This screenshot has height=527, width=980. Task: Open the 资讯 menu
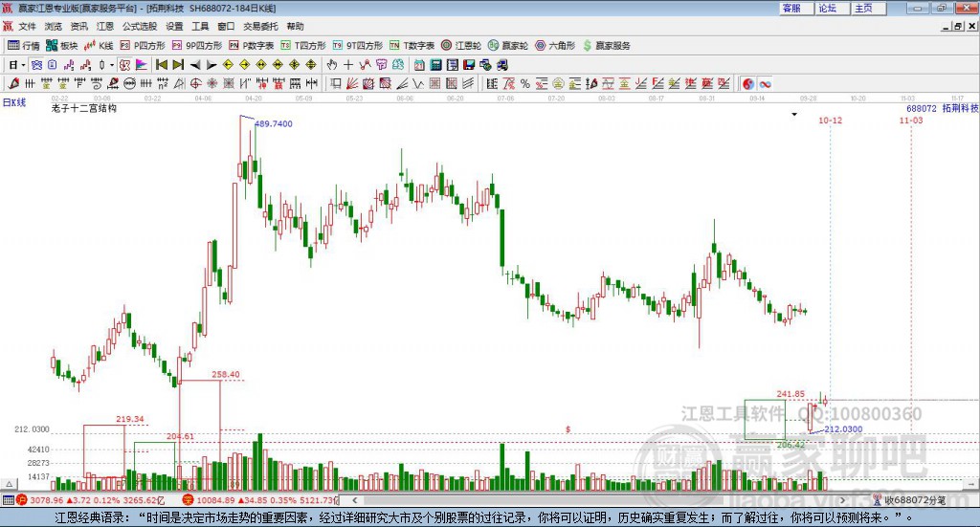[78, 26]
